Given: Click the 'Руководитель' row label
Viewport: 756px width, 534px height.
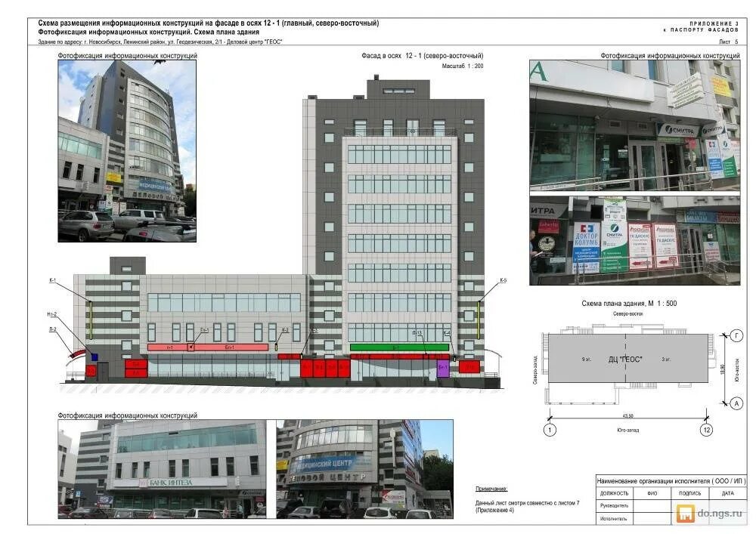Looking at the screenshot, I should 614,506.
